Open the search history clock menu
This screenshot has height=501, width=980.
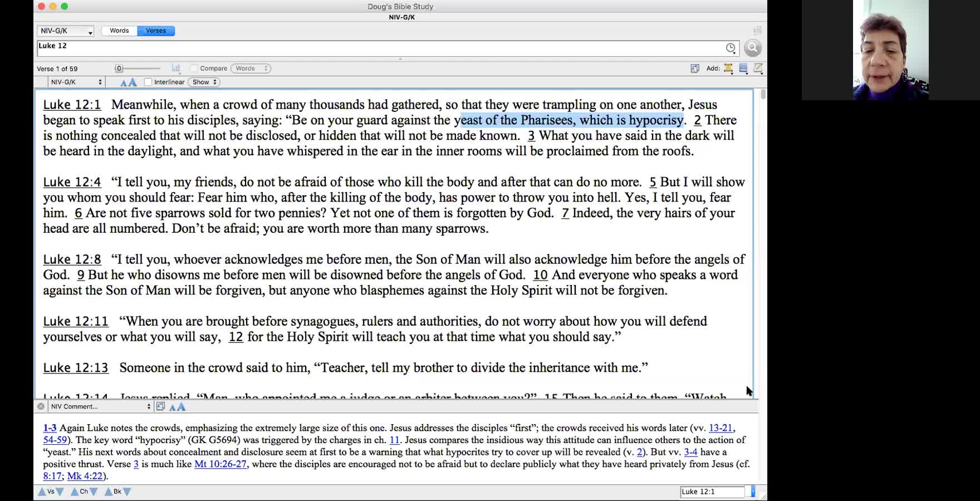point(731,48)
